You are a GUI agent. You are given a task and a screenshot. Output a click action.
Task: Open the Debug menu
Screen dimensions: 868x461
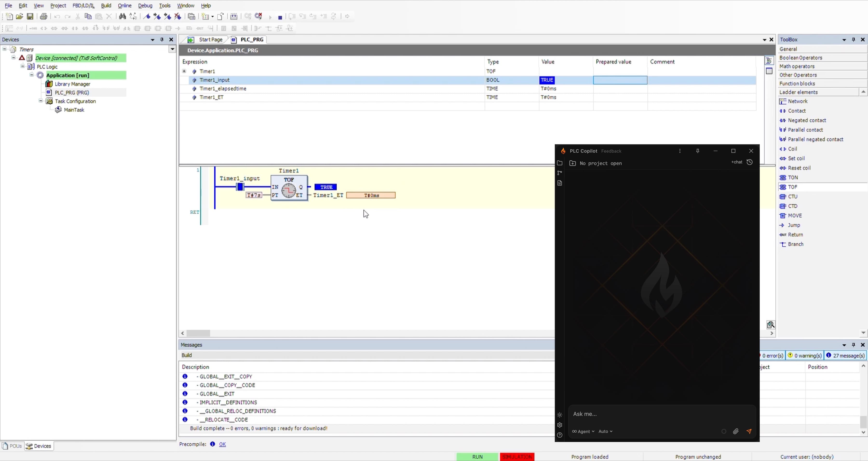point(145,6)
